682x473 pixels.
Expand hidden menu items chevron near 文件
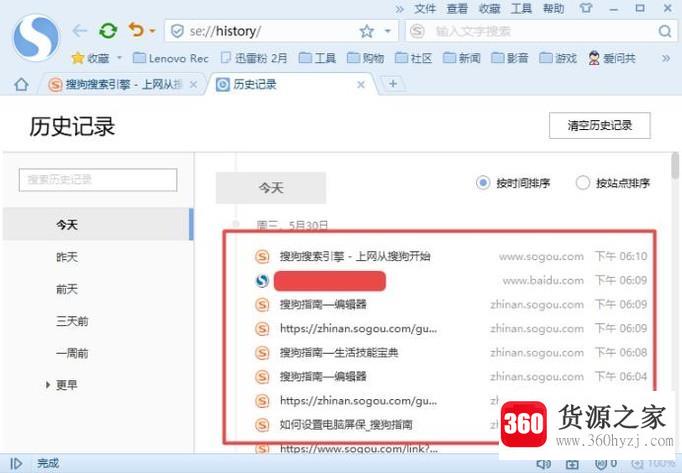(399, 9)
